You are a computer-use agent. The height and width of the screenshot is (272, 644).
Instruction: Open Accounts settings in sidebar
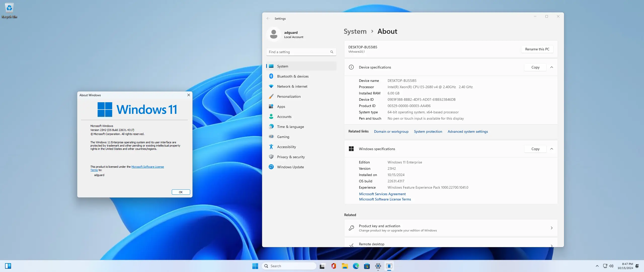pyautogui.click(x=285, y=116)
